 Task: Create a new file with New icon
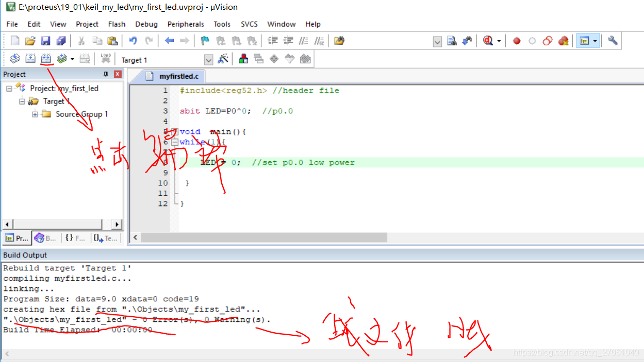[x=15, y=41]
